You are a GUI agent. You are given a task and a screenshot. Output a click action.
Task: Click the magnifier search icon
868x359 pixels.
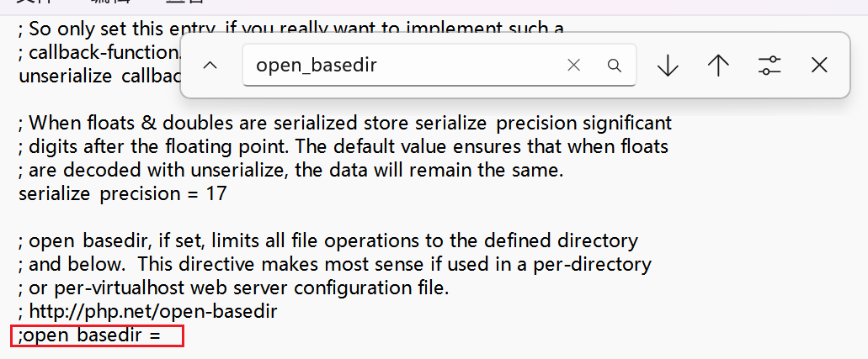tap(615, 66)
